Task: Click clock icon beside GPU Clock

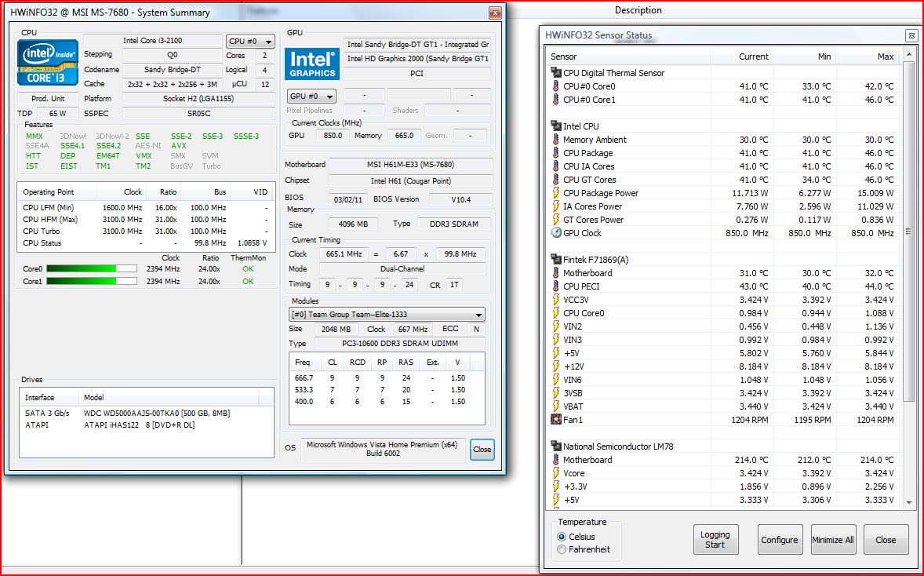Action: click(x=555, y=233)
